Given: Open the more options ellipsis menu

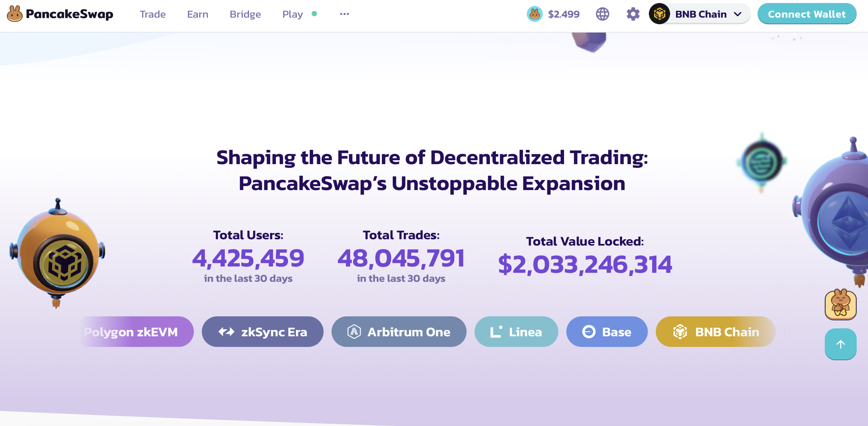Looking at the screenshot, I should [x=344, y=14].
